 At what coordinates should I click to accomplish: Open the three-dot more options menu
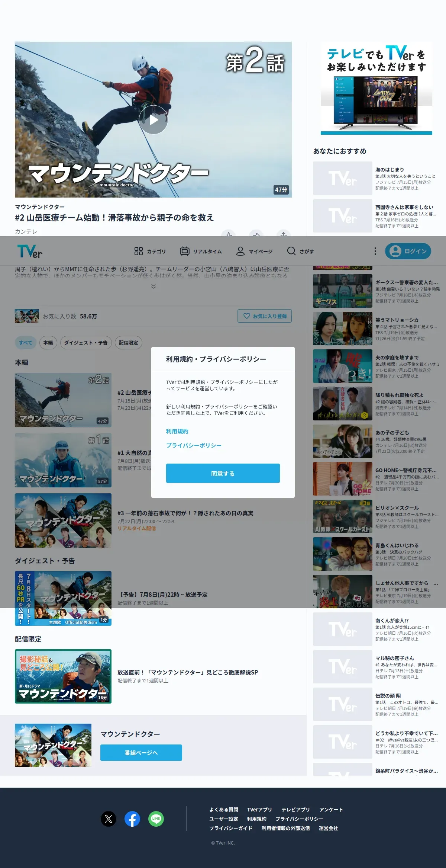[375, 251]
